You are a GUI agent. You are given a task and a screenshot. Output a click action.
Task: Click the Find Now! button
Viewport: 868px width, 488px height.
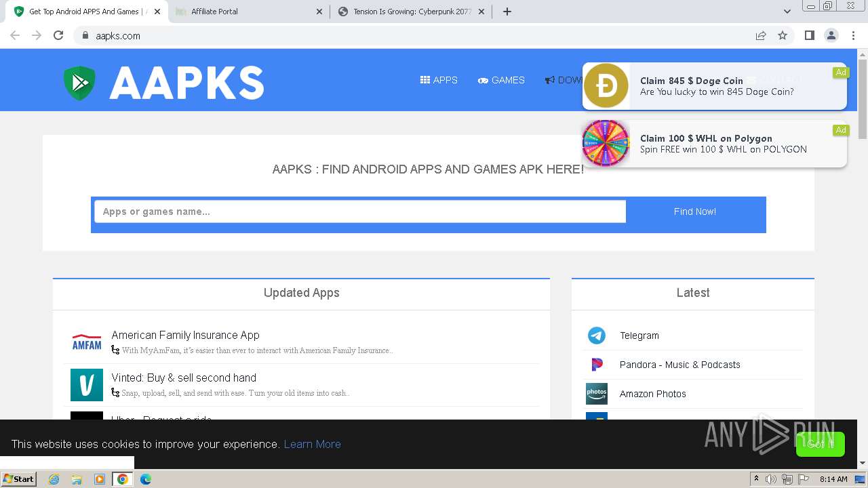tap(695, 211)
